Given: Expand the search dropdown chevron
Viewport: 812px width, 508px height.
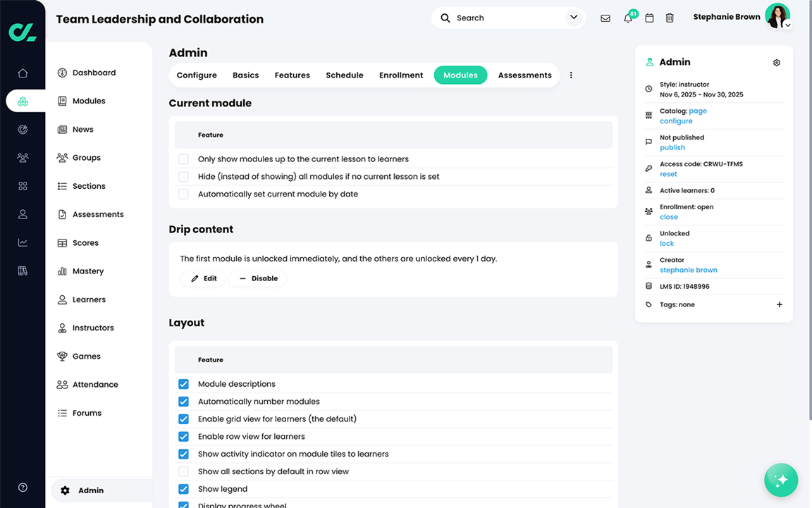Looking at the screenshot, I should 573,17.
